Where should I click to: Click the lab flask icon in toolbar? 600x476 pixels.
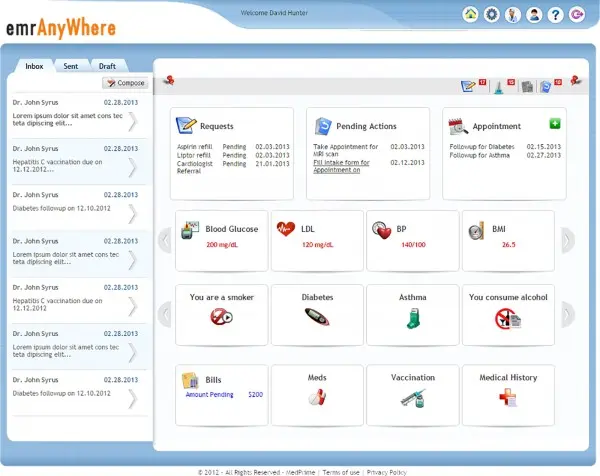498,87
